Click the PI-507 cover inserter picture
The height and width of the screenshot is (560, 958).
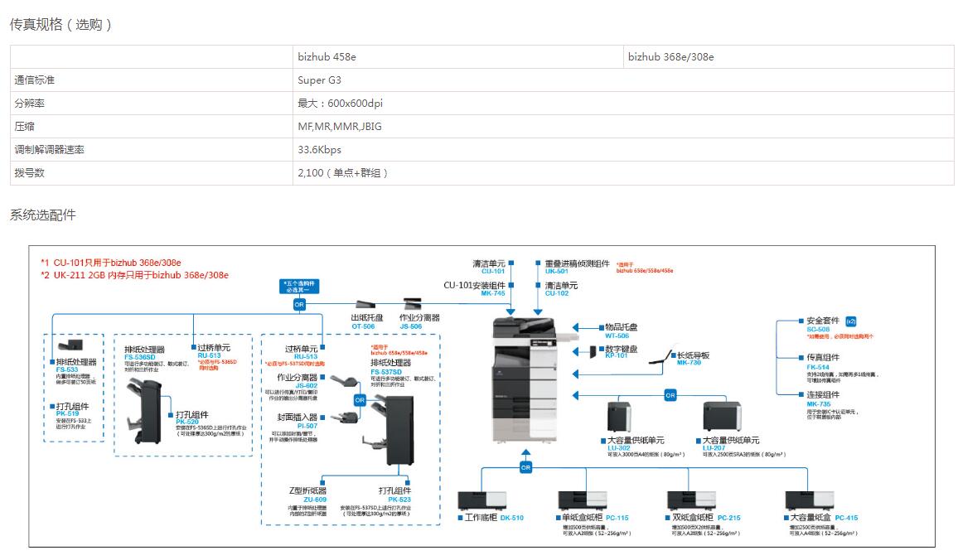tap(345, 418)
